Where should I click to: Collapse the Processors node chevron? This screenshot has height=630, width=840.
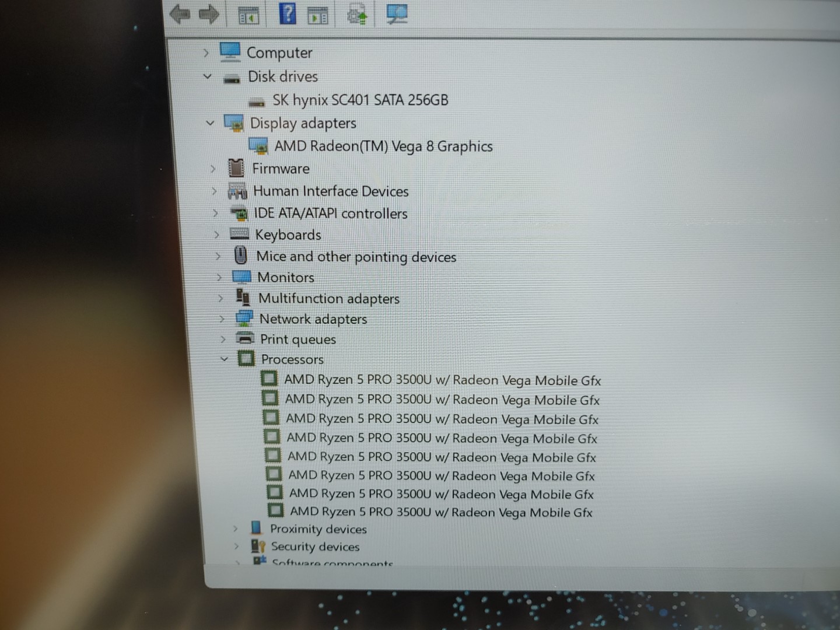(224, 359)
